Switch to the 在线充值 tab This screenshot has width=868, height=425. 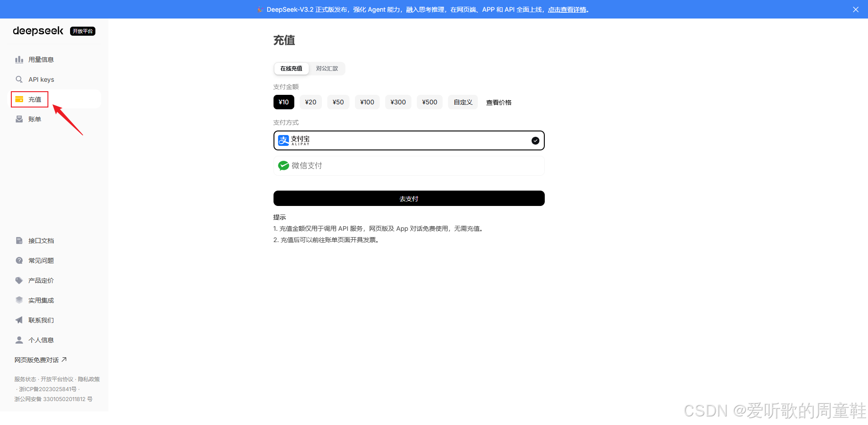click(x=291, y=69)
